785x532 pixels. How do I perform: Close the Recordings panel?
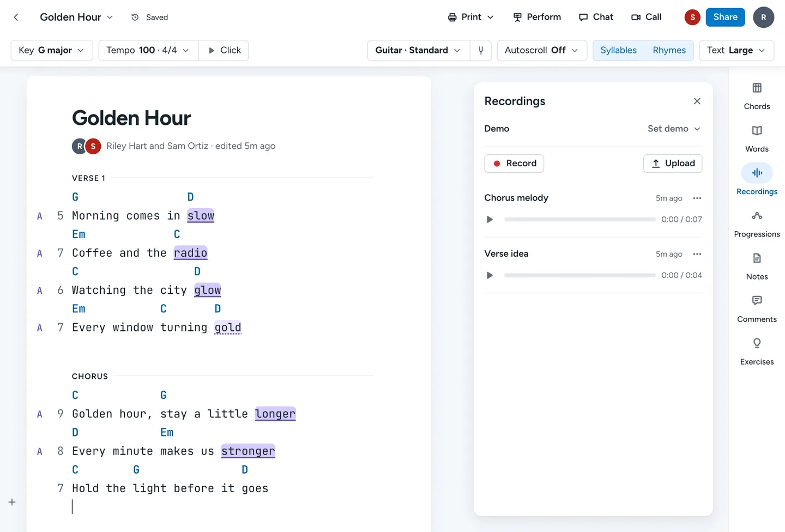(x=697, y=101)
